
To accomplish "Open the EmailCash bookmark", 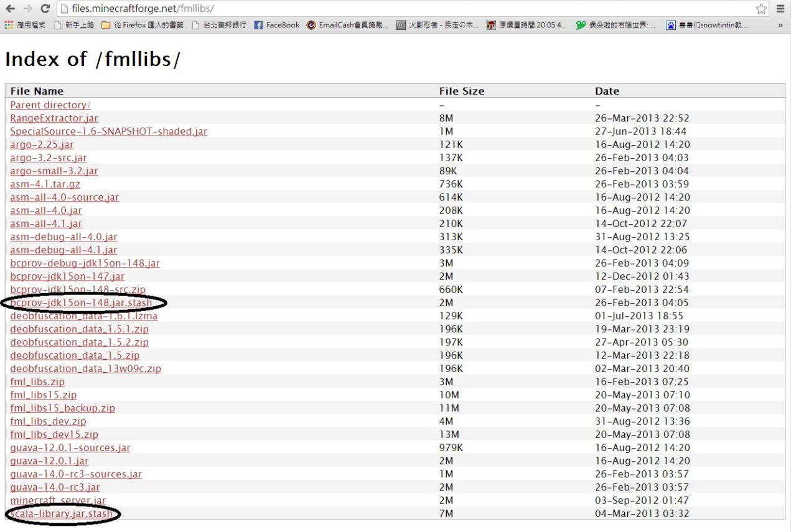I will [x=347, y=26].
